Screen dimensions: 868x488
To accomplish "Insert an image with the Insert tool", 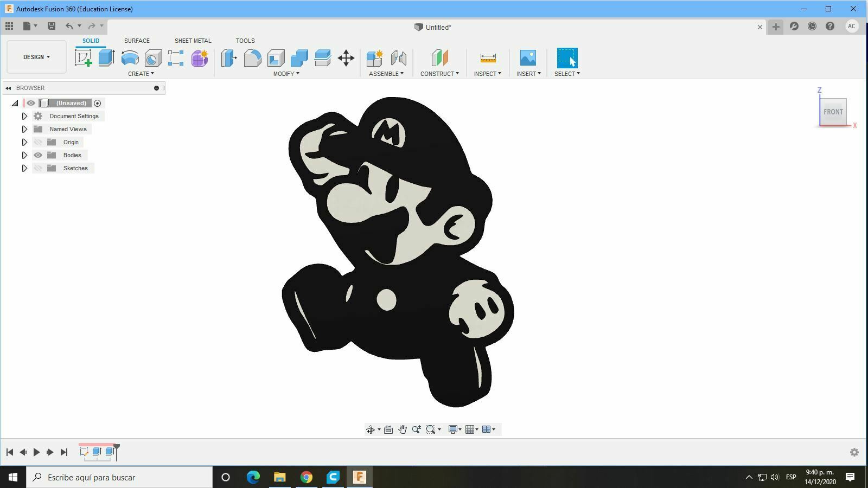I will click(x=528, y=58).
